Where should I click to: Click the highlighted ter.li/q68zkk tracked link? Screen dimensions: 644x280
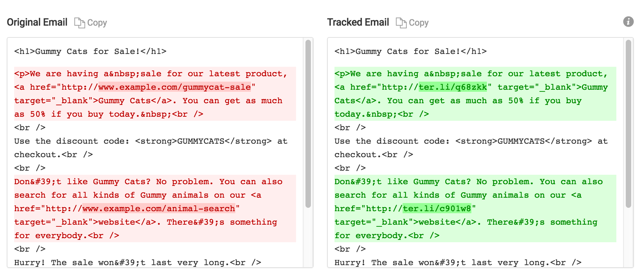click(x=453, y=87)
